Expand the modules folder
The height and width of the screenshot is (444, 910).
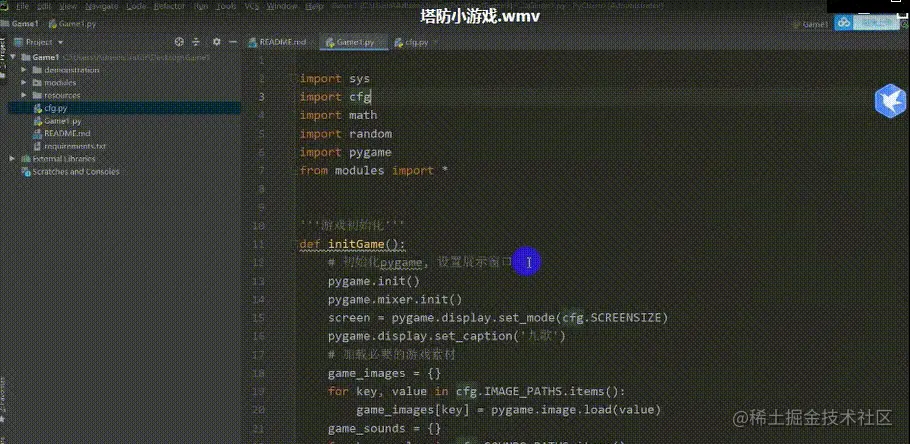(24, 82)
